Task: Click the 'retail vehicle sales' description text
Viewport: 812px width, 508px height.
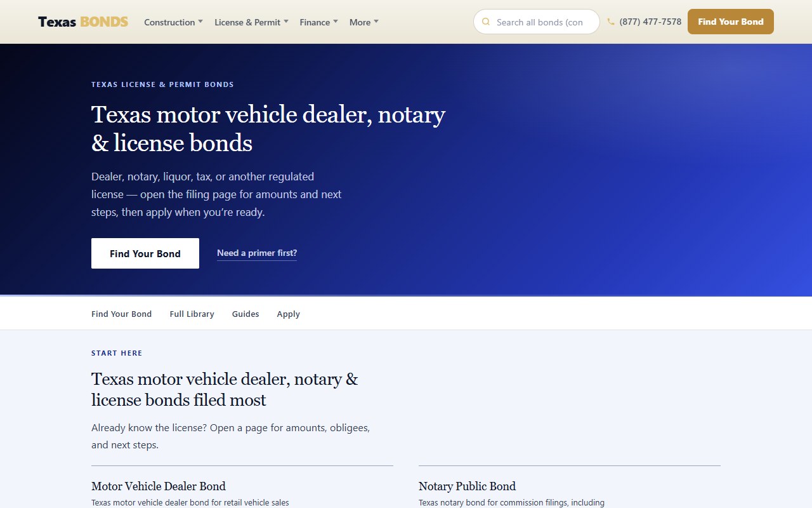Action: 190,503
